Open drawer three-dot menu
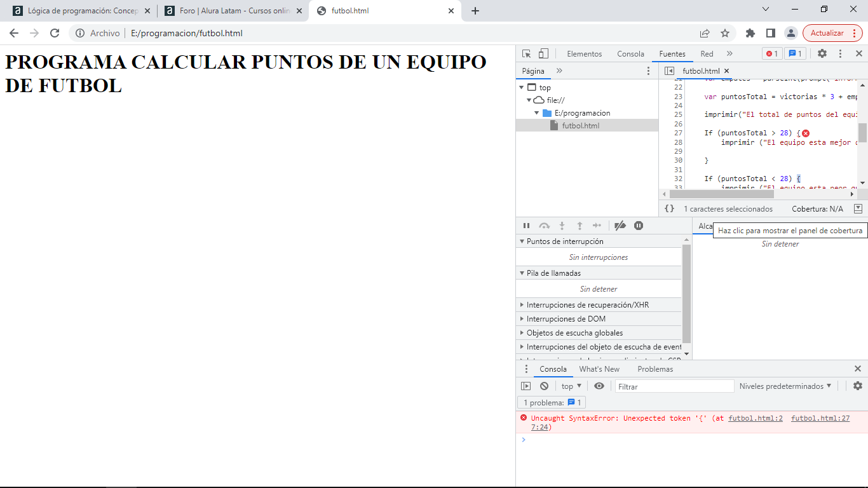This screenshot has width=868, height=488. [x=526, y=369]
